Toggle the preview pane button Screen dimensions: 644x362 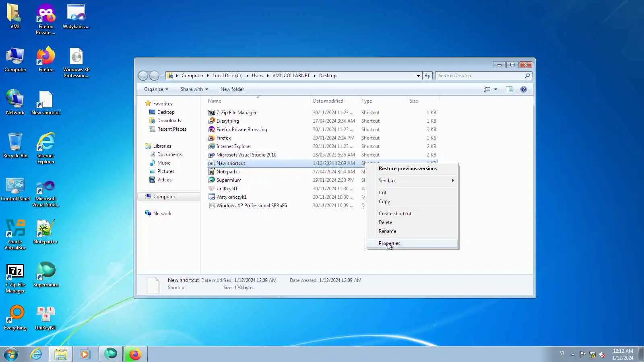(509, 89)
